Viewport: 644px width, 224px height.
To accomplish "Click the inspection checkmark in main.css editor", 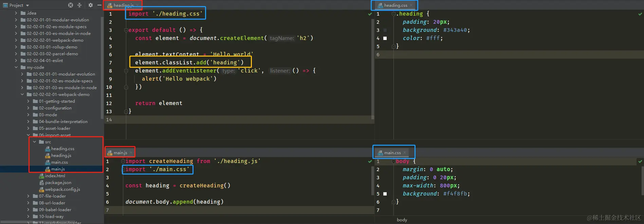I will point(640,161).
